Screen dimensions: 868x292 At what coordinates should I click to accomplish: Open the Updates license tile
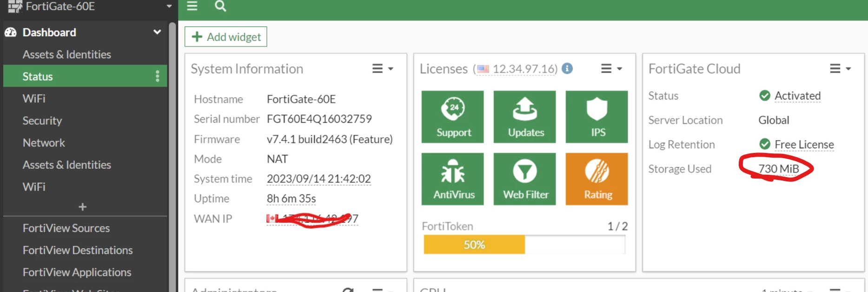click(x=524, y=117)
